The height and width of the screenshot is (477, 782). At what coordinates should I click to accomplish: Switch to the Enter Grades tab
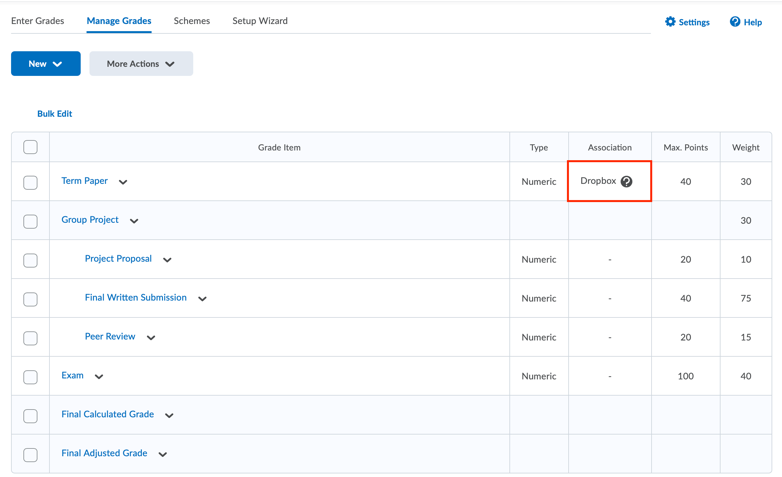tap(37, 21)
